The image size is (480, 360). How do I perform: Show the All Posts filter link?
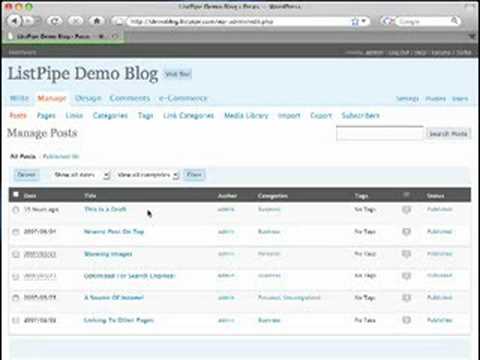(x=23, y=156)
